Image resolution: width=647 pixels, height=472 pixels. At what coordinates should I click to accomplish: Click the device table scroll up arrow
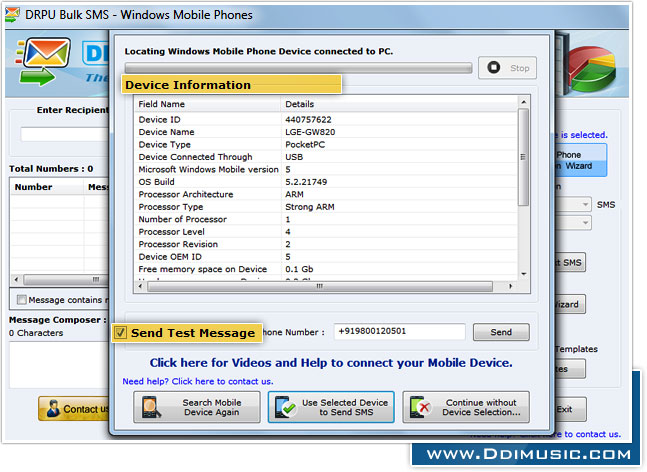point(524,102)
